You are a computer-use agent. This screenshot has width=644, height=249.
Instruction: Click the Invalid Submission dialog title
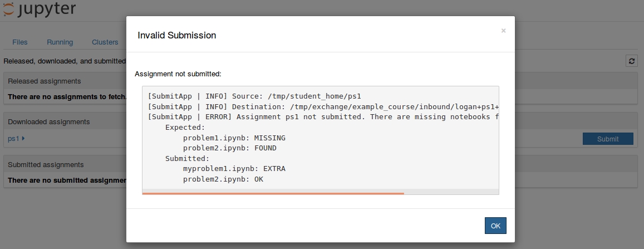[177, 35]
